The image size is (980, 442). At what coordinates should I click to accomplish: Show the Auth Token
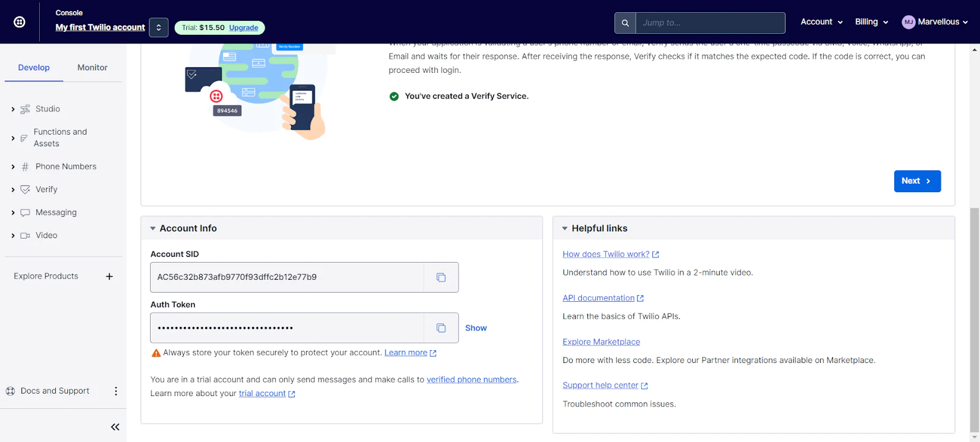click(476, 328)
